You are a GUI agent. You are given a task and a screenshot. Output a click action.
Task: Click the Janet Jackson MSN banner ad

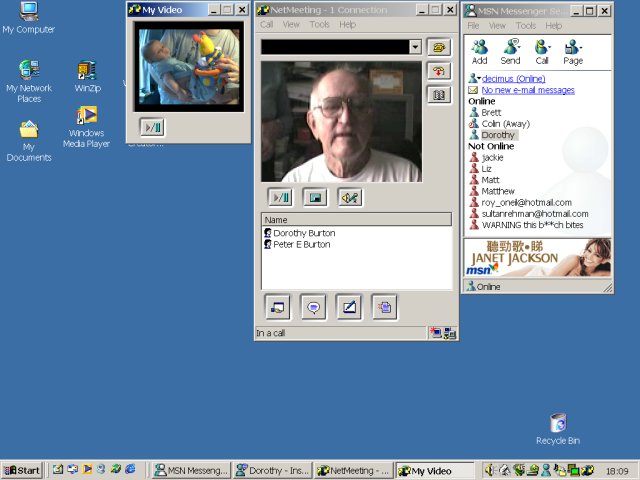pyautogui.click(x=538, y=258)
